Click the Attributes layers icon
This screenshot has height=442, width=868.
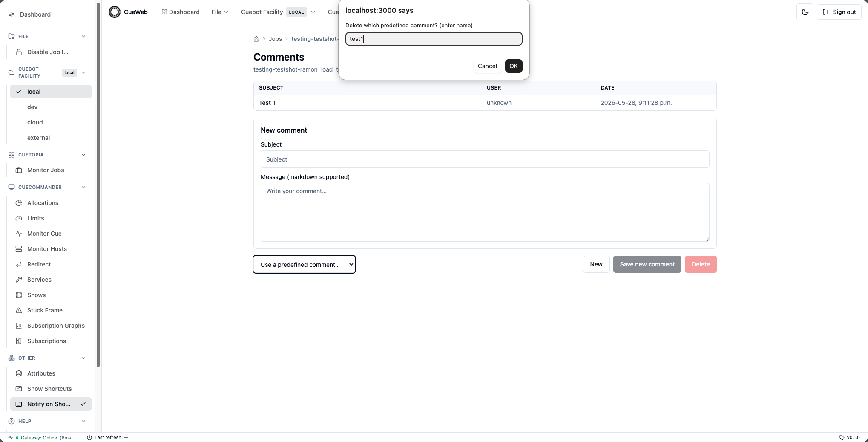click(x=19, y=373)
